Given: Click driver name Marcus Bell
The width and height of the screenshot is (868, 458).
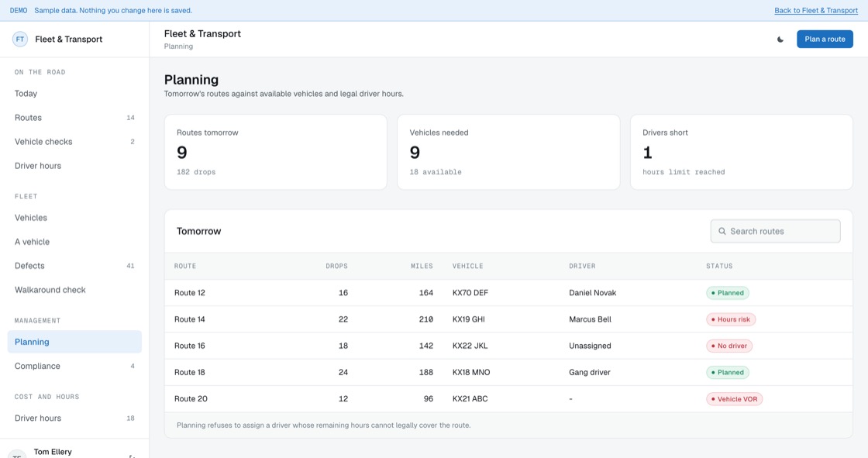Looking at the screenshot, I should click(x=590, y=319).
